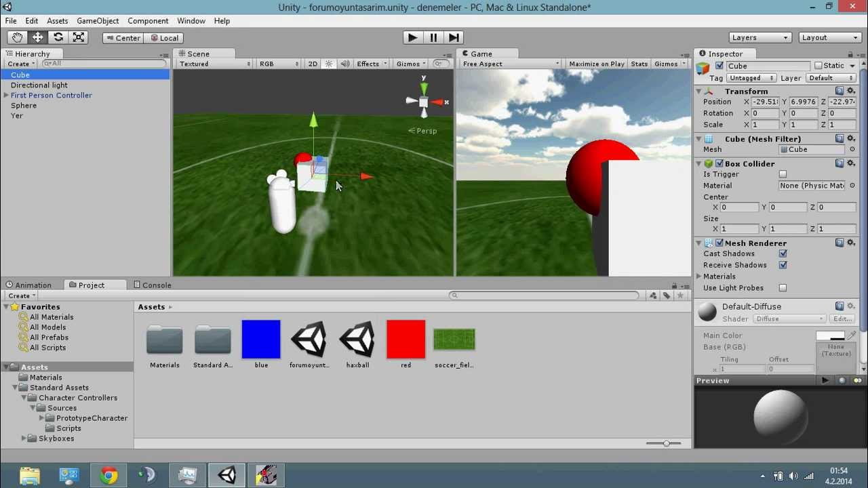The width and height of the screenshot is (868, 488).
Task: Open Box Collider gear menu
Action: point(851,163)
